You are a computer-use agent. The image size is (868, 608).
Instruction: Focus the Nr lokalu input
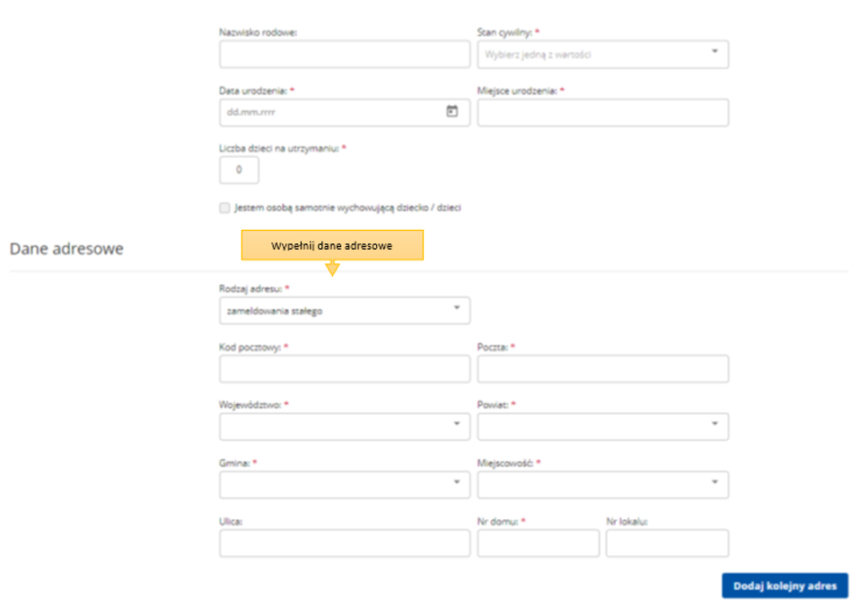click(667, 543)
